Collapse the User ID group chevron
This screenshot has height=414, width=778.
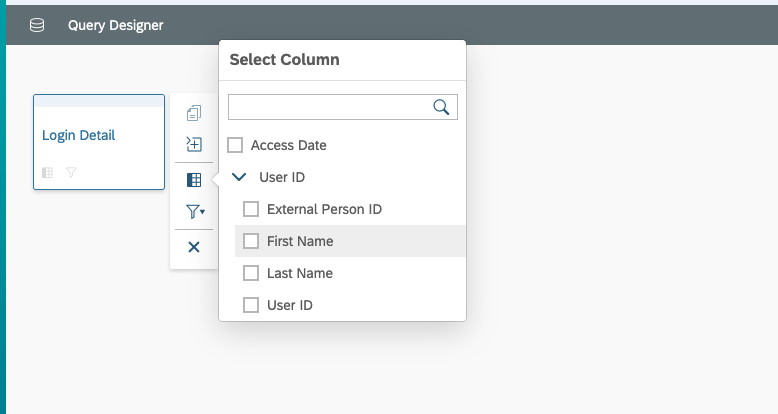(x=239, y=177)
